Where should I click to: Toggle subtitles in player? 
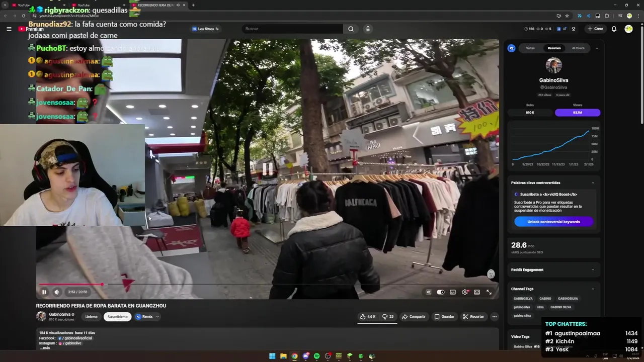(x=453, y=292)
